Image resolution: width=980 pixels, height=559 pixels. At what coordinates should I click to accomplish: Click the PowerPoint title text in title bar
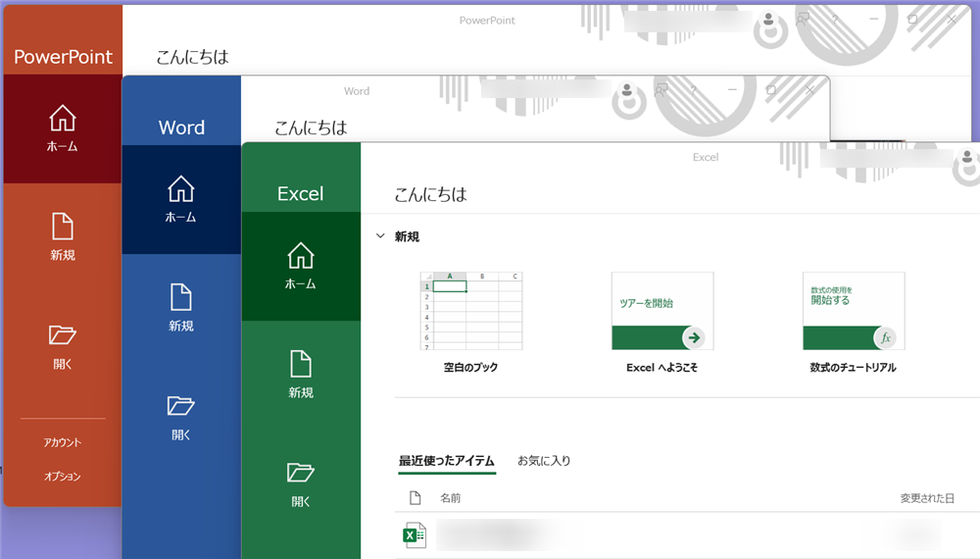487,21
